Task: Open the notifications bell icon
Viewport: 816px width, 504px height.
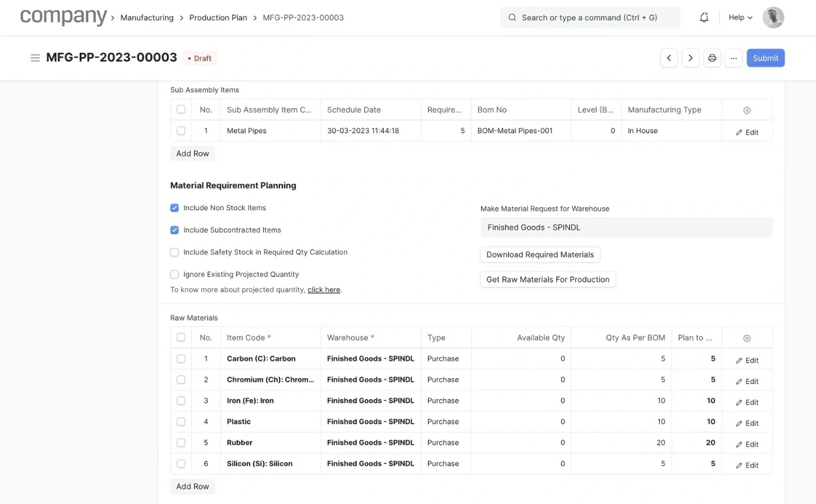Action: coord(704,18)
